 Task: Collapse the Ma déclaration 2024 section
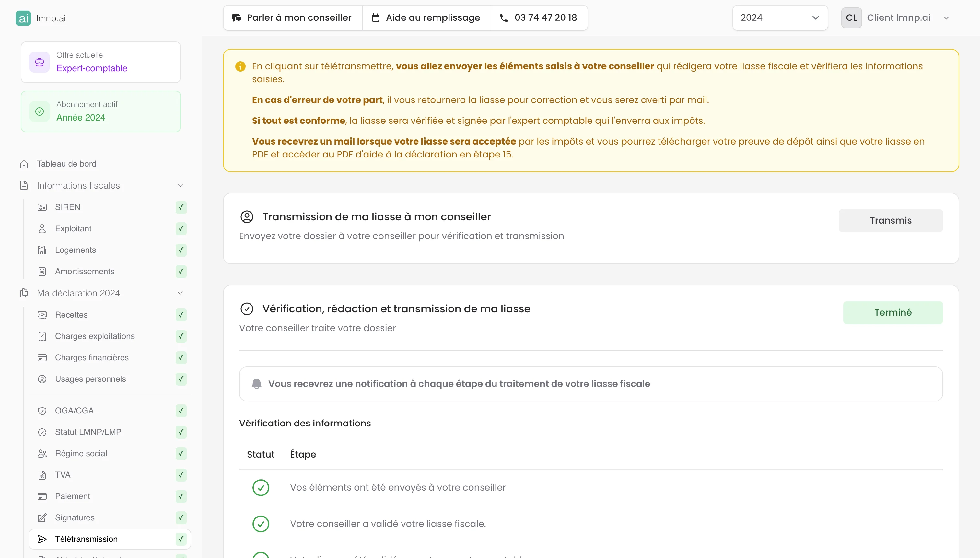[180, 293]
